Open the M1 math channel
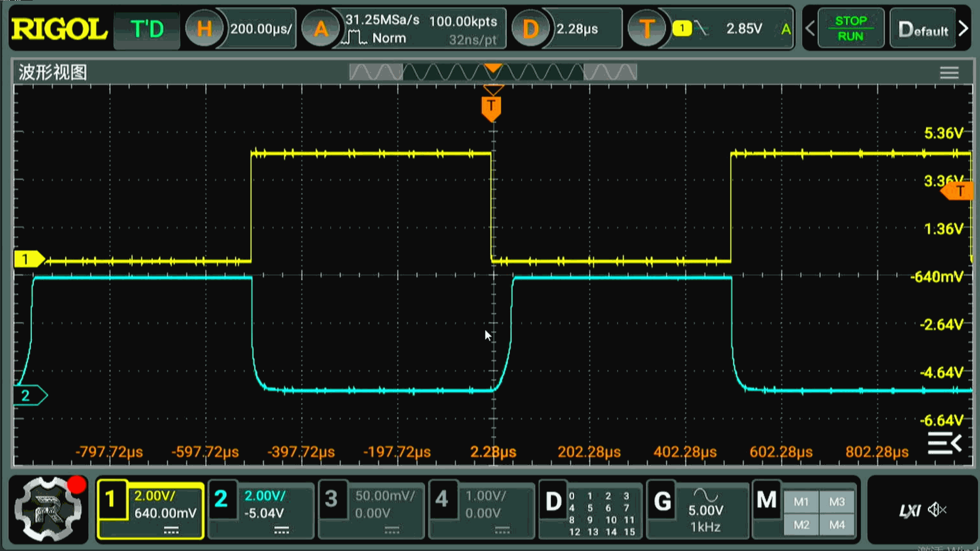 tap(801, 502)
